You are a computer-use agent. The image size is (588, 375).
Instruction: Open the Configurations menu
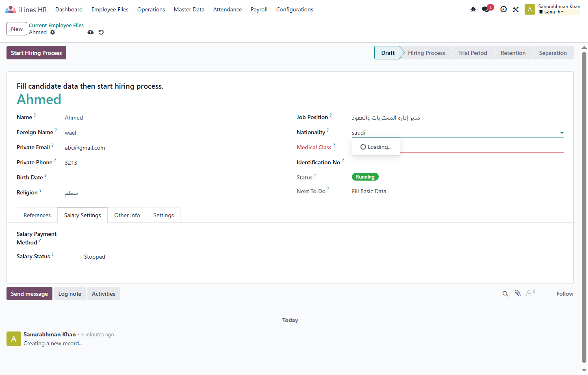pyautogui.click(x=295, y=9)
